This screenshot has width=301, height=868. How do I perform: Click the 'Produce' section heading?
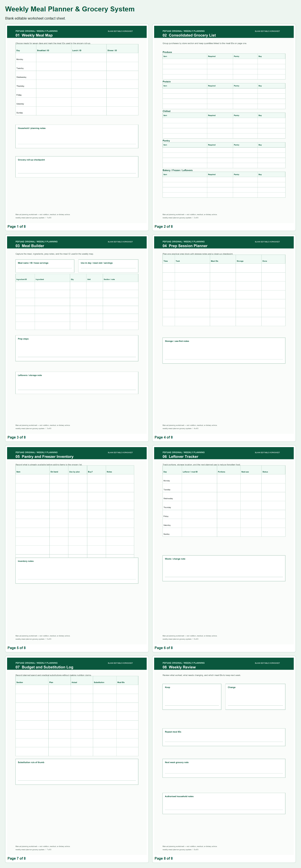point(167,52)
